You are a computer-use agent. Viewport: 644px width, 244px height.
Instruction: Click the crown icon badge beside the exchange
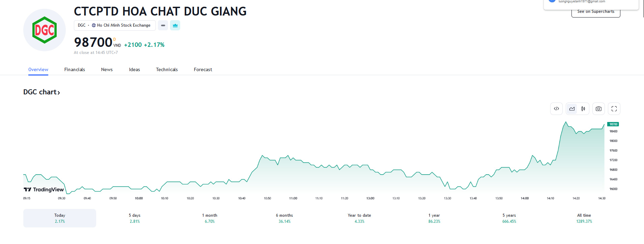(175, 25)
